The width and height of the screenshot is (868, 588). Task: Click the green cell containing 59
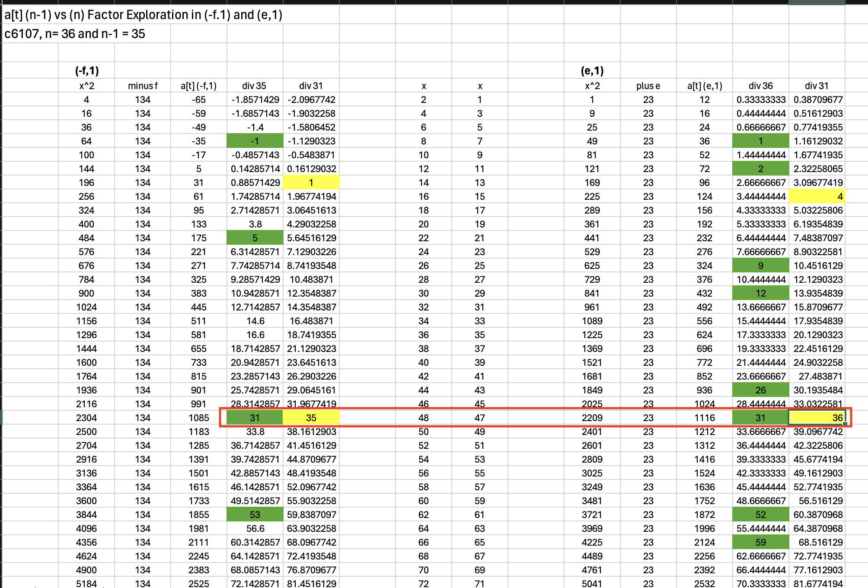pos(761,542)
